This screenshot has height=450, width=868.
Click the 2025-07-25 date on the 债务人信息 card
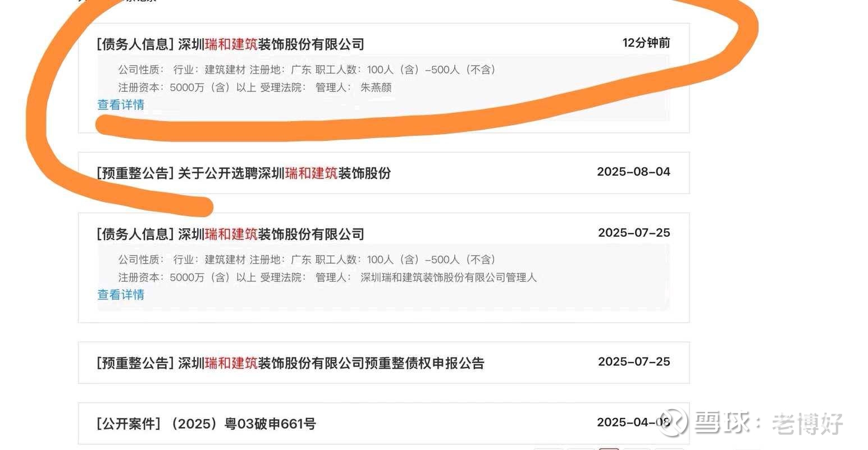coord(634,233)
